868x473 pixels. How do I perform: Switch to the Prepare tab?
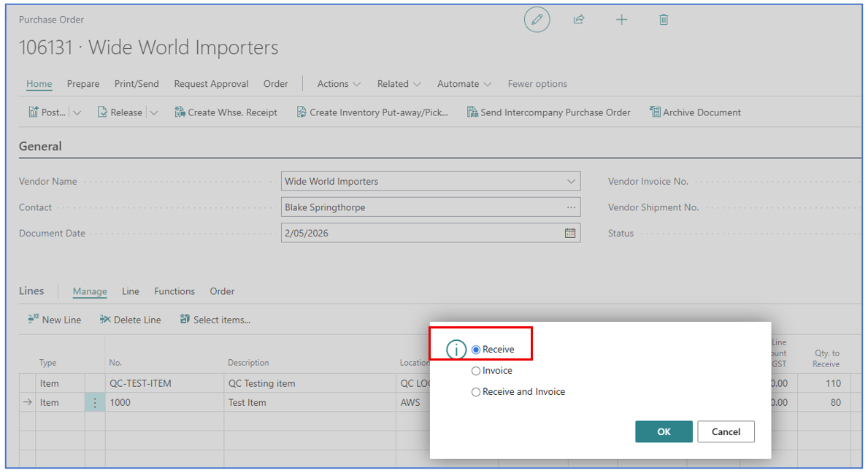point(83,84)
